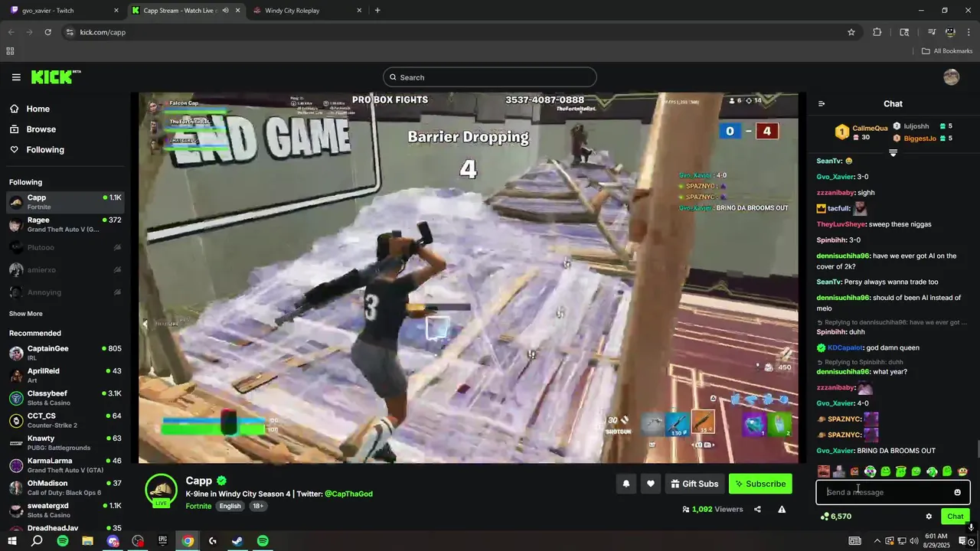Viewport: 980px width, 551px height.
Task: Open Ragee channel in Following list
Action: (65, 224)
